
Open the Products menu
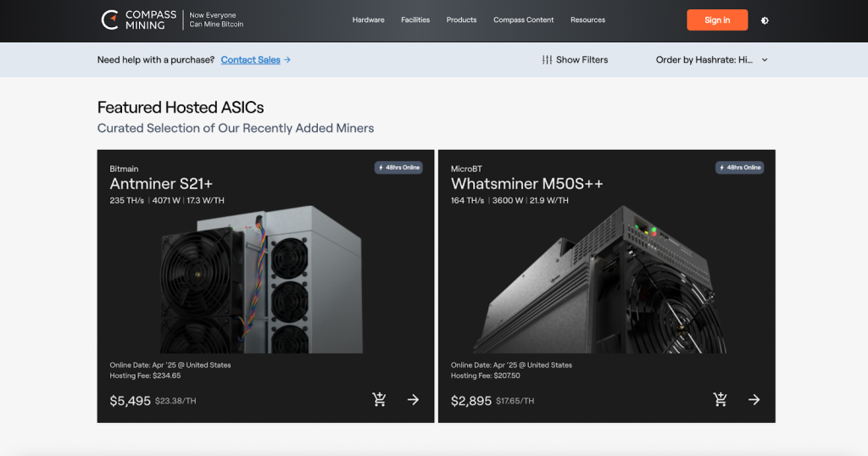(x=461, y=20)
